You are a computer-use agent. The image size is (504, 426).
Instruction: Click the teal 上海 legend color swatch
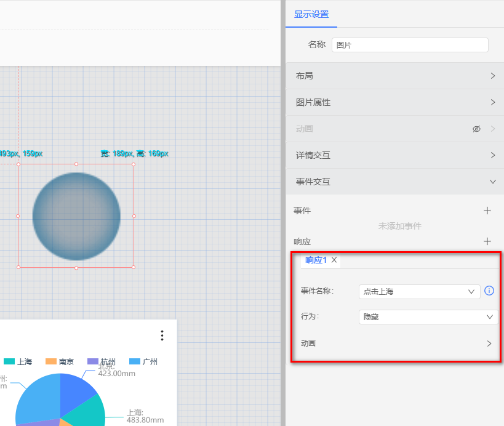[9, 362]
